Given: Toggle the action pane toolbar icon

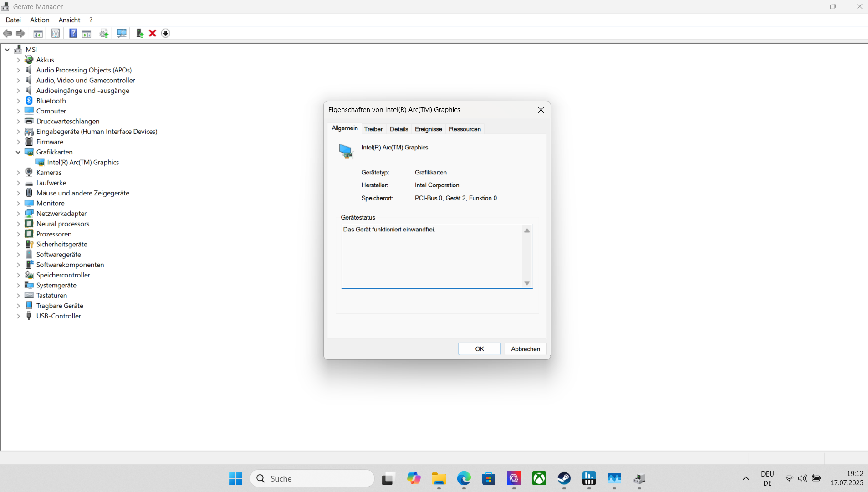Looking at the screenshot, I should (87, 33).
